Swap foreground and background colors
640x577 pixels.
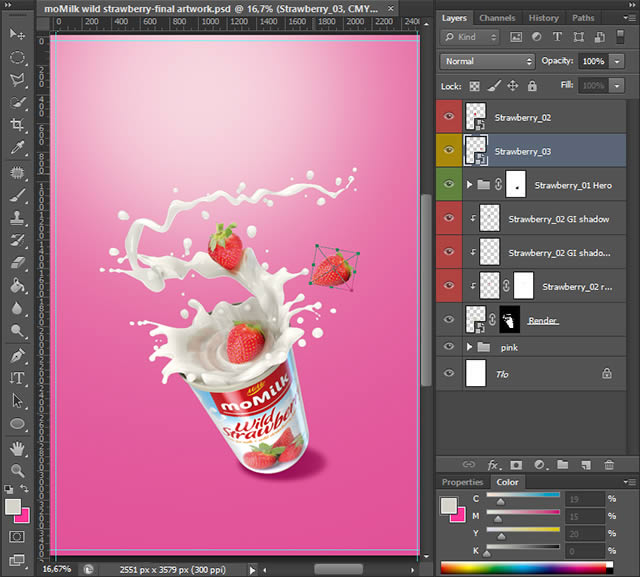tap(24, 488)
